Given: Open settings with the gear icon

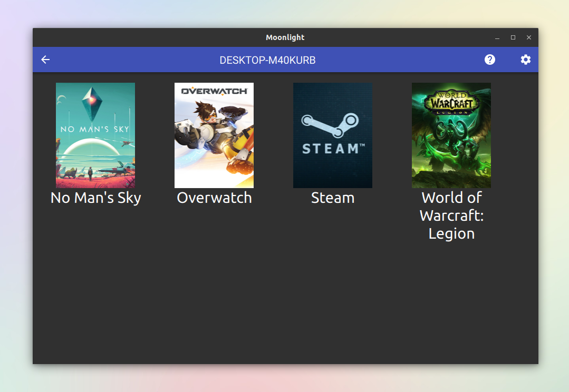Looking at the screenshot, I should (x=525, y=60).
